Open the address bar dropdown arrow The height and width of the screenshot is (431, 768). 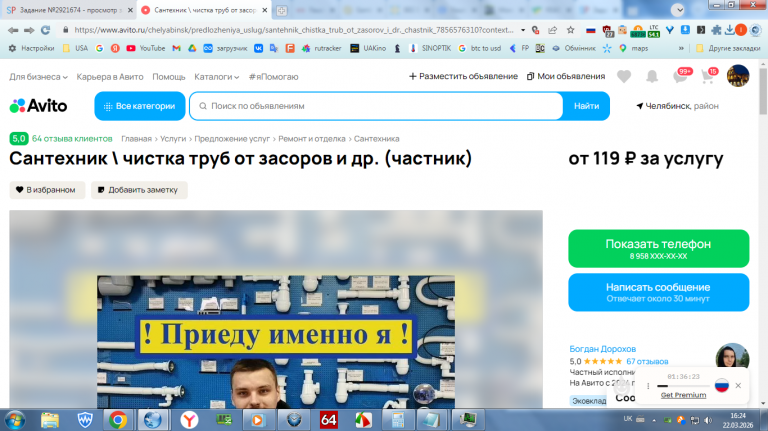click(x=523, y=30)
